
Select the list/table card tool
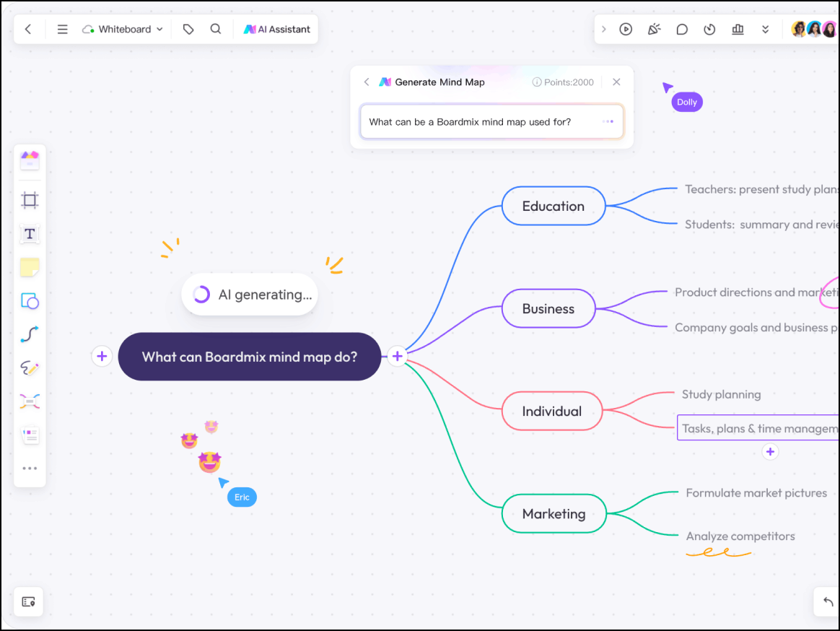click(30, 435)
